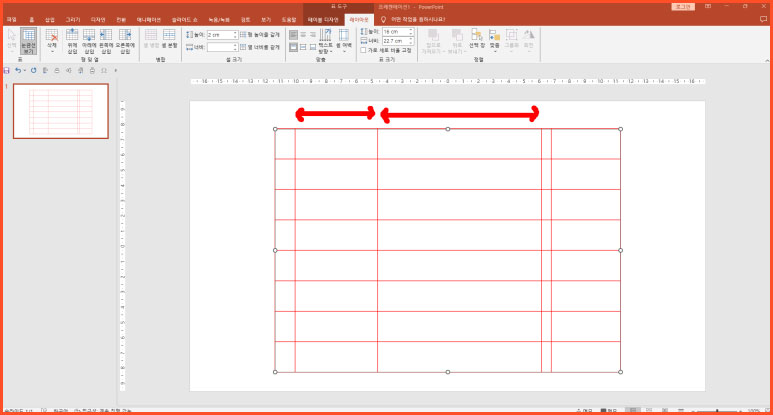Open the File (파일) tab
Viewport: 773px width, 415px height.
(12, 20)
